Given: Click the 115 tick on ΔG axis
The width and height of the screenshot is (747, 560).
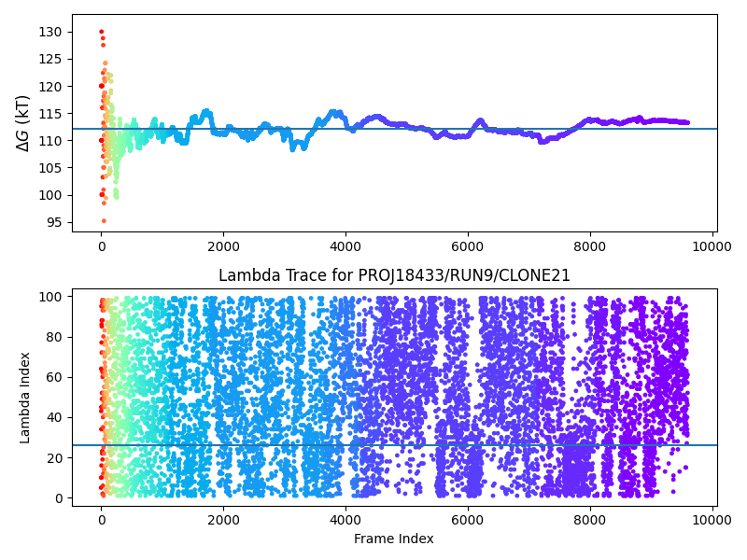Looking at the screenshot, I should pyautogui.click(x=51, y=113).
